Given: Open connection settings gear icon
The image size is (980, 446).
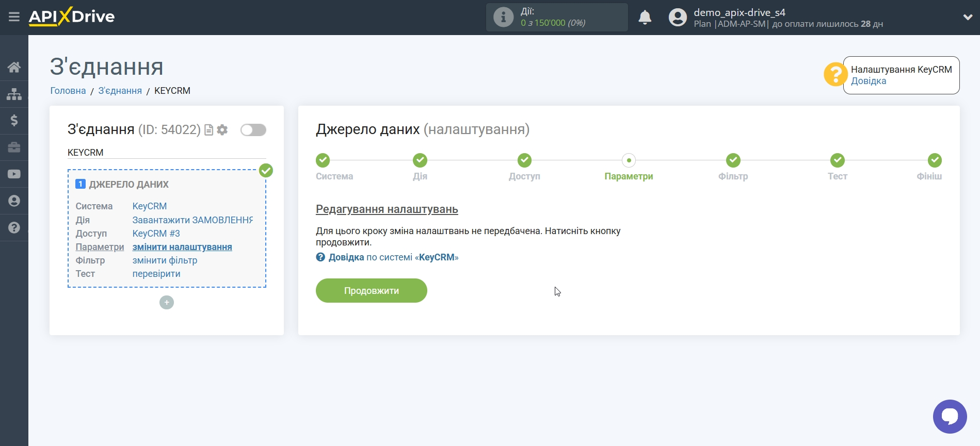Looking at the screenshot, I should (x=222, y=130).
